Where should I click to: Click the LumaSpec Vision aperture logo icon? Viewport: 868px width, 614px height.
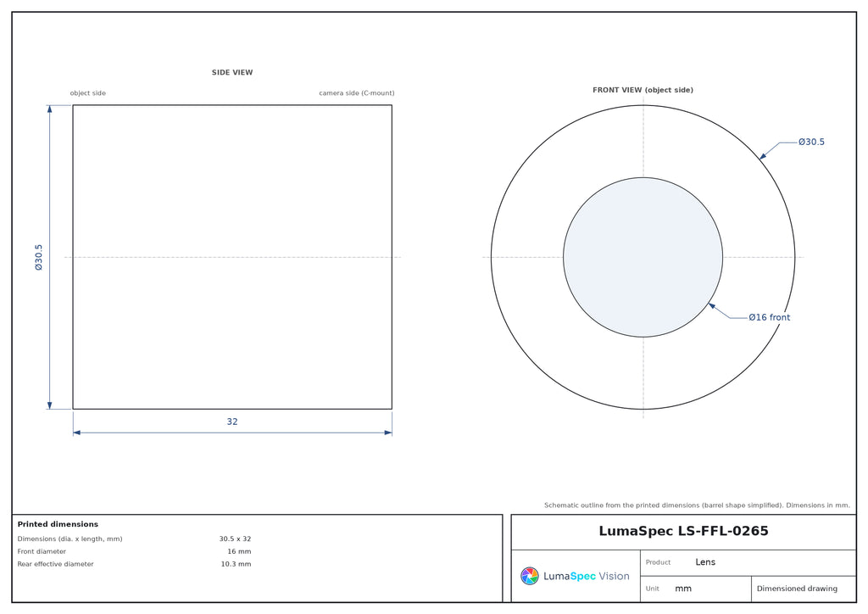529,576
